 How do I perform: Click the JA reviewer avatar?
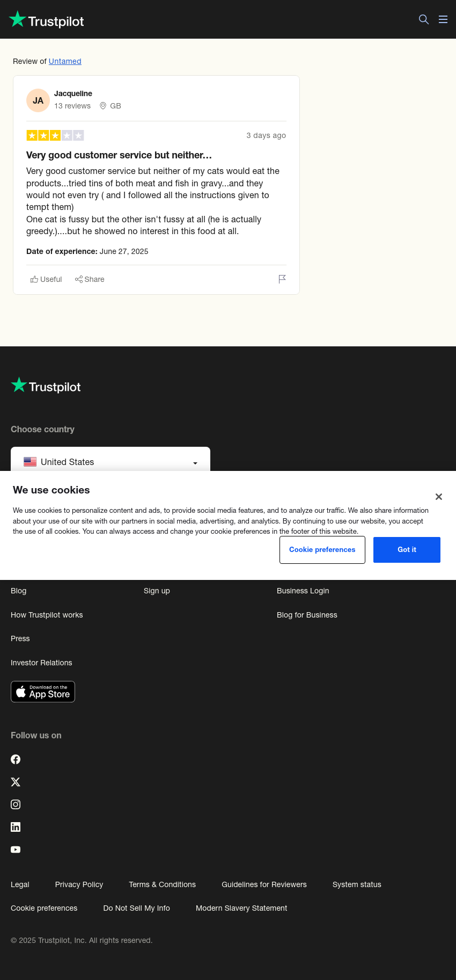[x=38, y=100]
